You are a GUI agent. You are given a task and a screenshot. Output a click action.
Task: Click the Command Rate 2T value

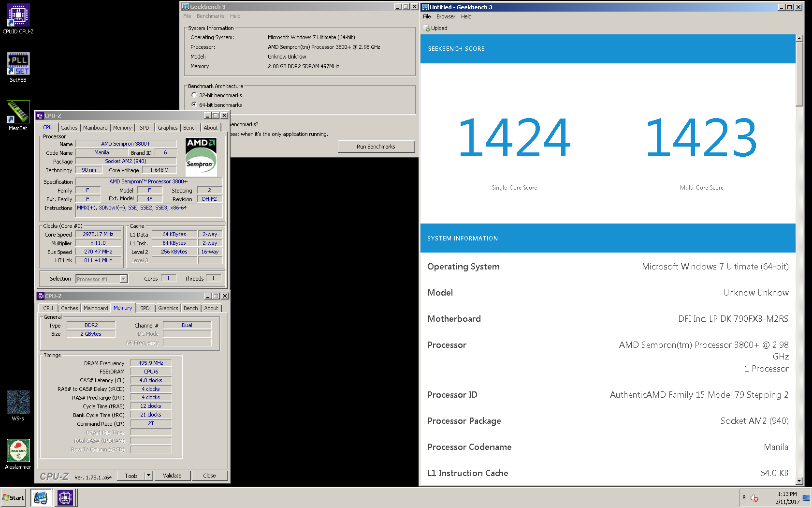point(151,423)
